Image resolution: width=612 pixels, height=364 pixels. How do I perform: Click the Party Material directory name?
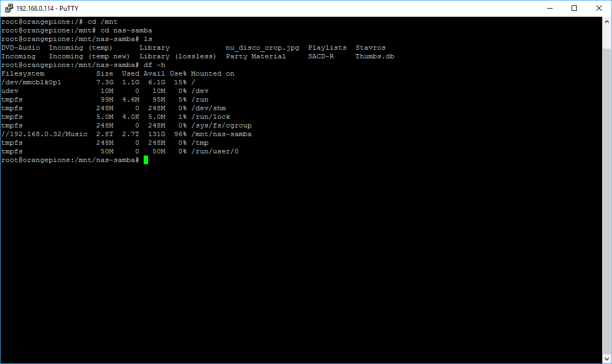(255, 56)
